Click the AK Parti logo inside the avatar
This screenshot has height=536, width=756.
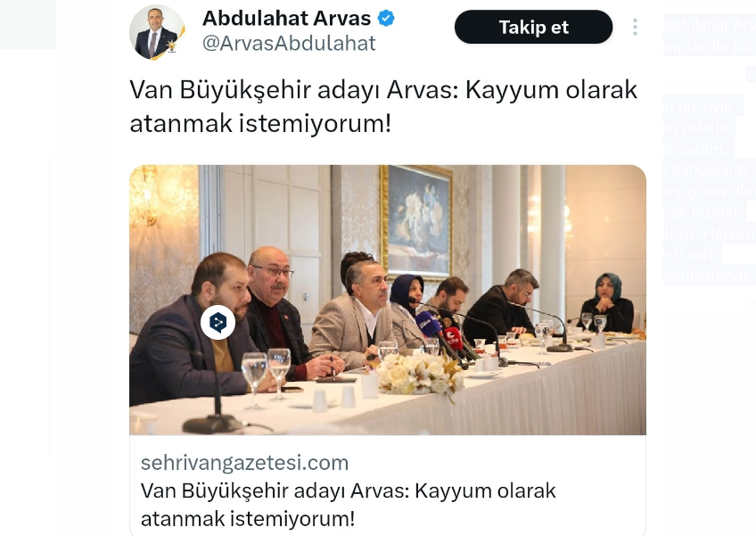(170, 45)
